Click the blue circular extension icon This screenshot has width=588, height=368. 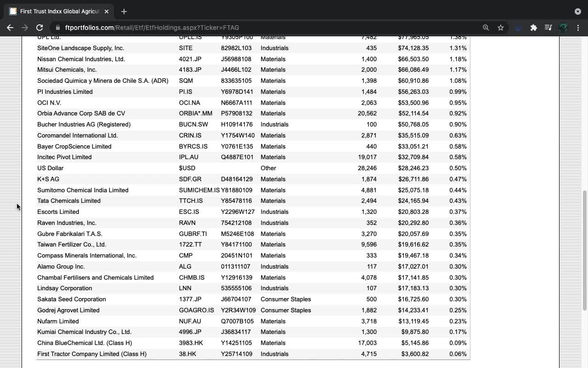(x=518, y=28)
